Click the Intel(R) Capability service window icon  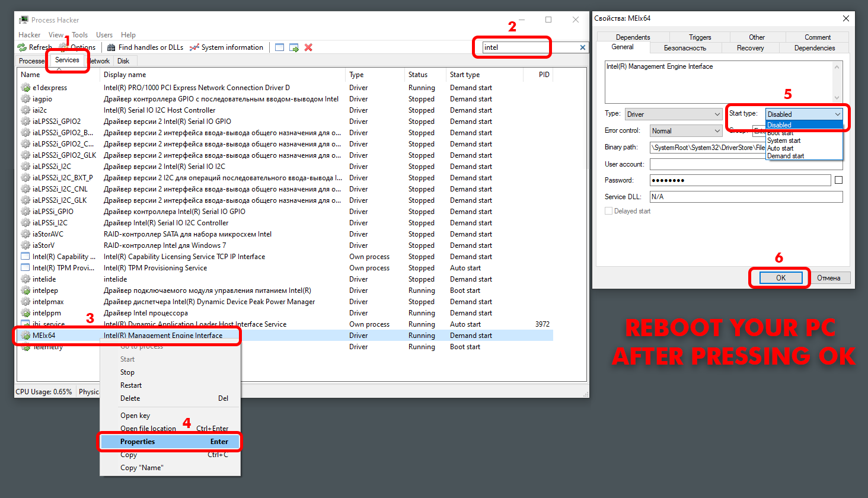coord(25,257)
